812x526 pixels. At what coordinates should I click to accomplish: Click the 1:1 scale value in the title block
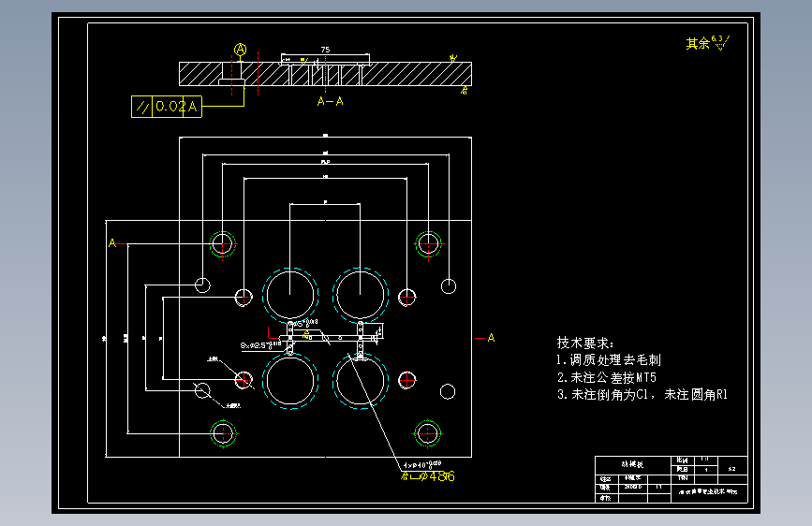point(705,460)
